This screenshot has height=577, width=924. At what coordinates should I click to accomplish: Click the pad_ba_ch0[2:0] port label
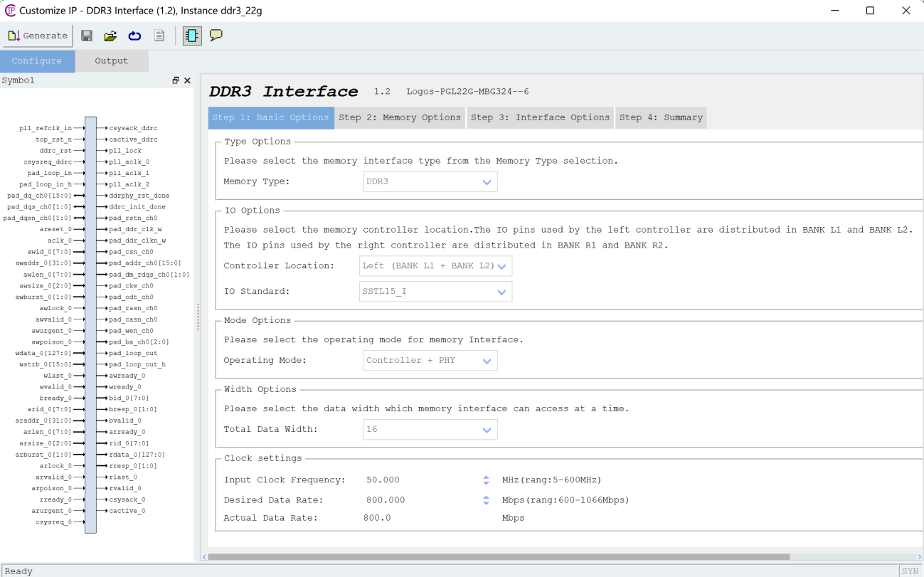point(139,342)
